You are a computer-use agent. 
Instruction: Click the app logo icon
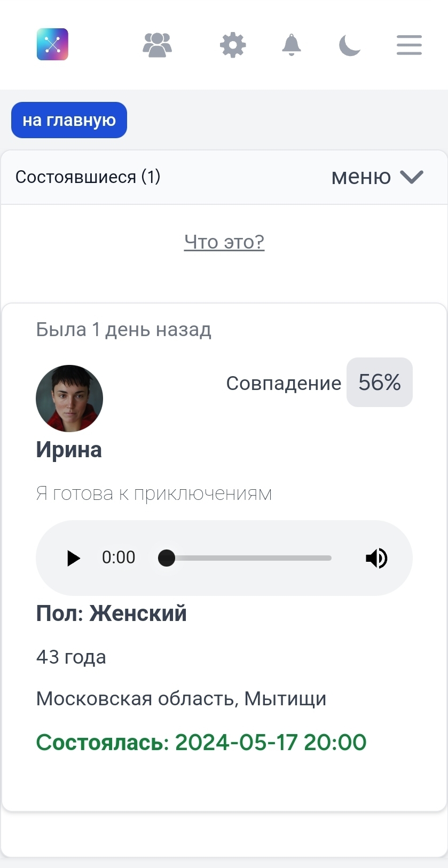pos(52,44)
